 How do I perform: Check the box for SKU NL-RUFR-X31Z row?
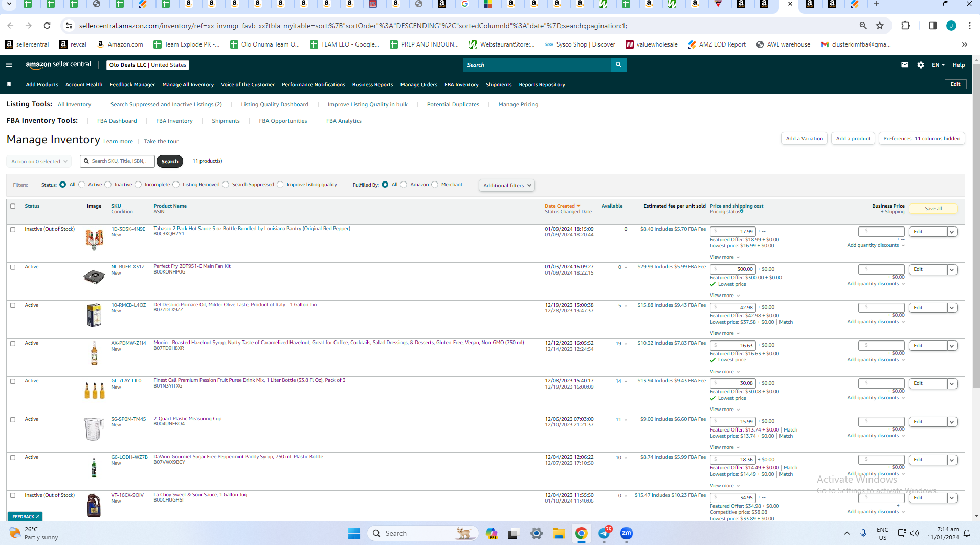(13, 267)
